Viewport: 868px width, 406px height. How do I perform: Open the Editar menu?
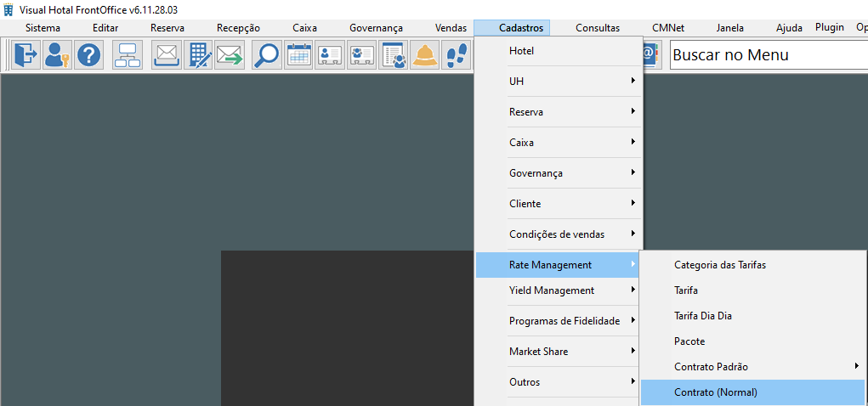105,28
